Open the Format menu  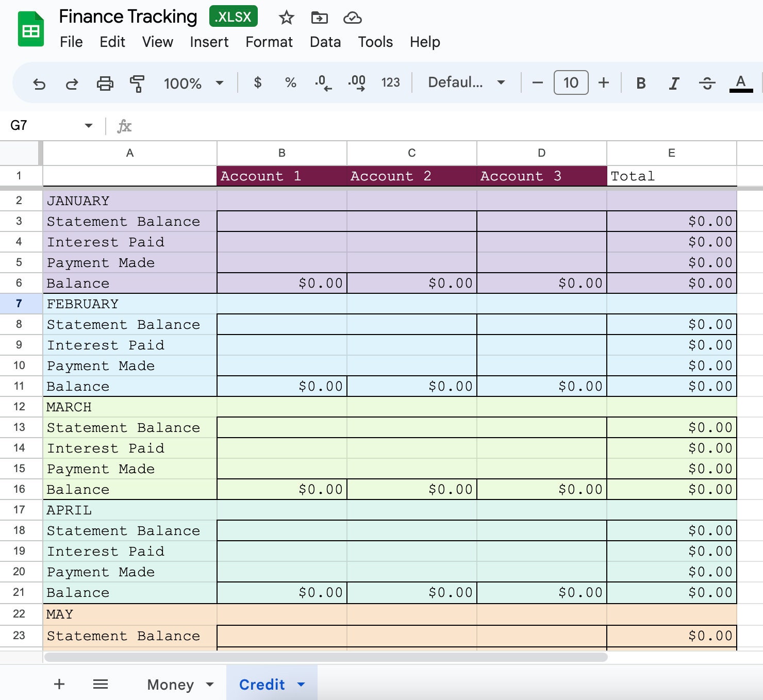[x=269, y=42]
